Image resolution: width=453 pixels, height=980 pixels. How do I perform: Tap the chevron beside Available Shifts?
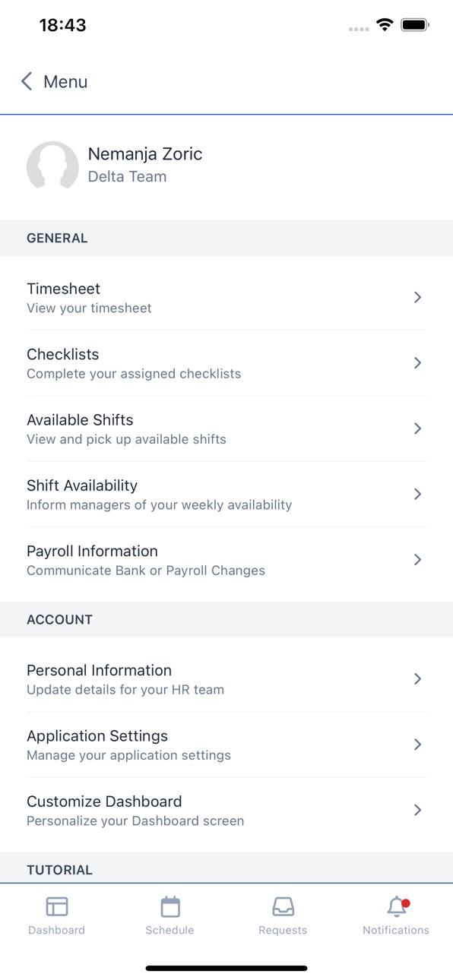[417, 428]
